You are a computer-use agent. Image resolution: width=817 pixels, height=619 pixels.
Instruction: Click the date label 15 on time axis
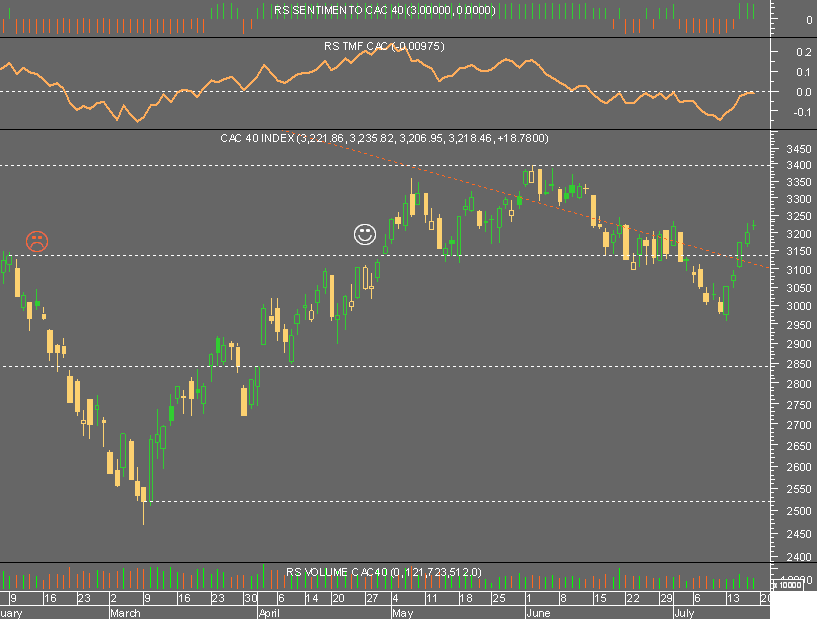coord(600,598)
